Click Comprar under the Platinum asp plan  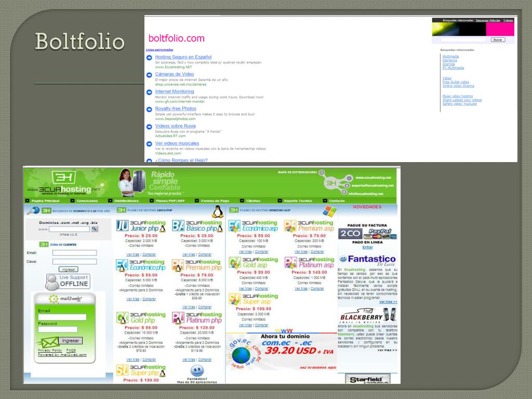pyautogui.click(x=317, y=289)
